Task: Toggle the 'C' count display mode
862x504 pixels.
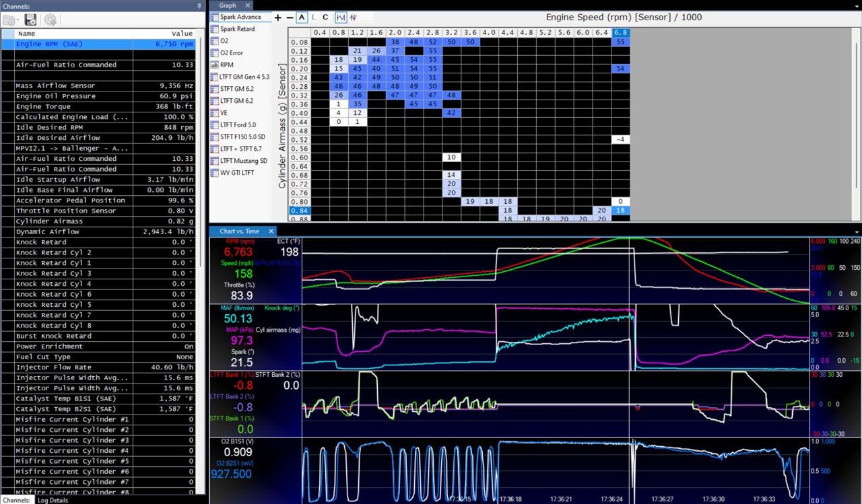Action: tap(325, 17)
